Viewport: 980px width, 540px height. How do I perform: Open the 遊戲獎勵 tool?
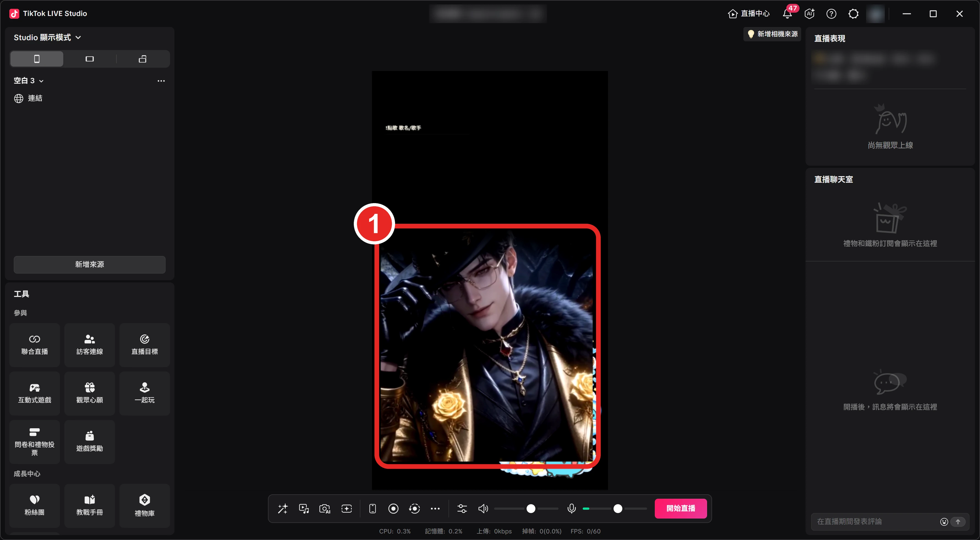pos(89,442)
